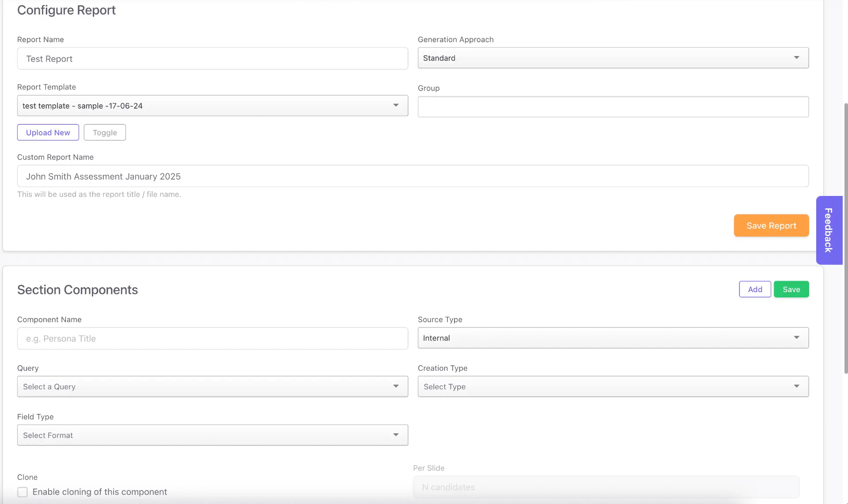Click the Group input field
This screenshot has height=504, width=848.
pyautogui.click(x=613, y=107)
